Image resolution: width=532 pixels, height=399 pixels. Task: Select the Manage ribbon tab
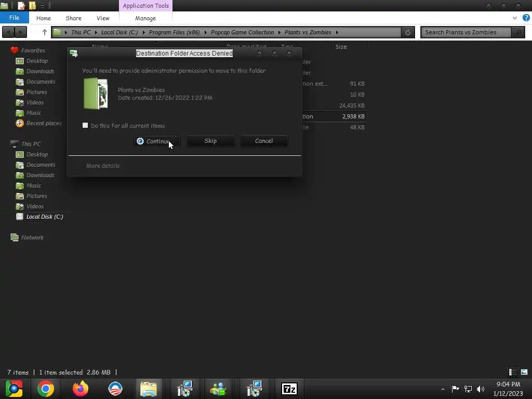coord(145,18)
